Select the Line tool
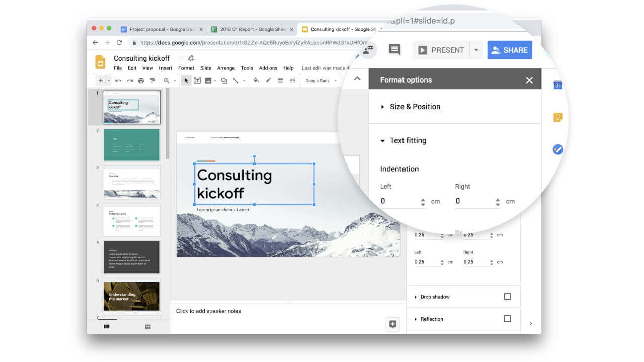644x362 pixels. click(x=237, y=80)
